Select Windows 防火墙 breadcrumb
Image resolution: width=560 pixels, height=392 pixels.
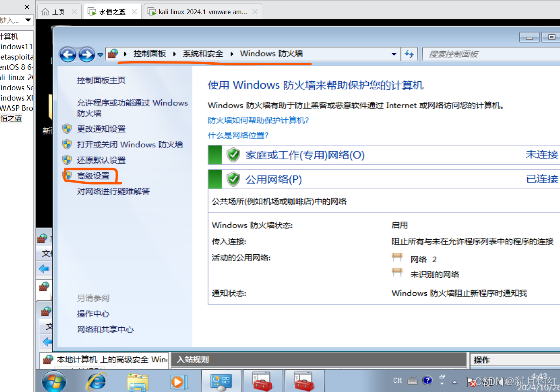[x=271, y=54]
